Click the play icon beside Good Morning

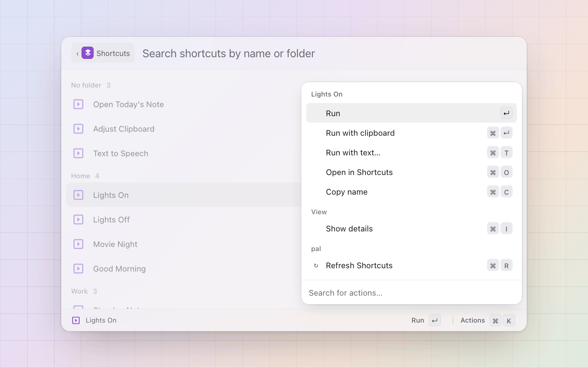(x=78, y=269)
